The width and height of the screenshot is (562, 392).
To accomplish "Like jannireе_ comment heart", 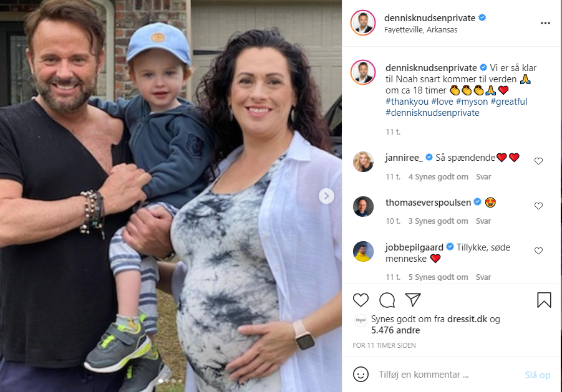I will click(538, 161).
